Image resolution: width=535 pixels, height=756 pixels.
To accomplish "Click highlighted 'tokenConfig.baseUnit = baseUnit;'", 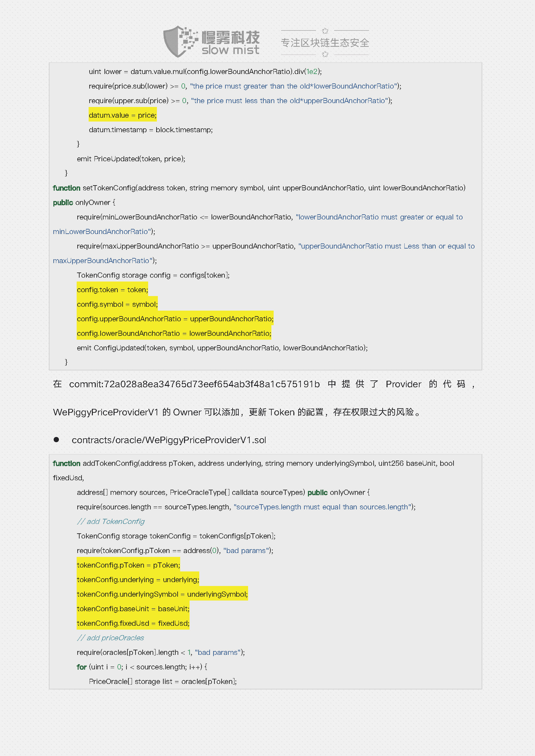I will (133, 609).
